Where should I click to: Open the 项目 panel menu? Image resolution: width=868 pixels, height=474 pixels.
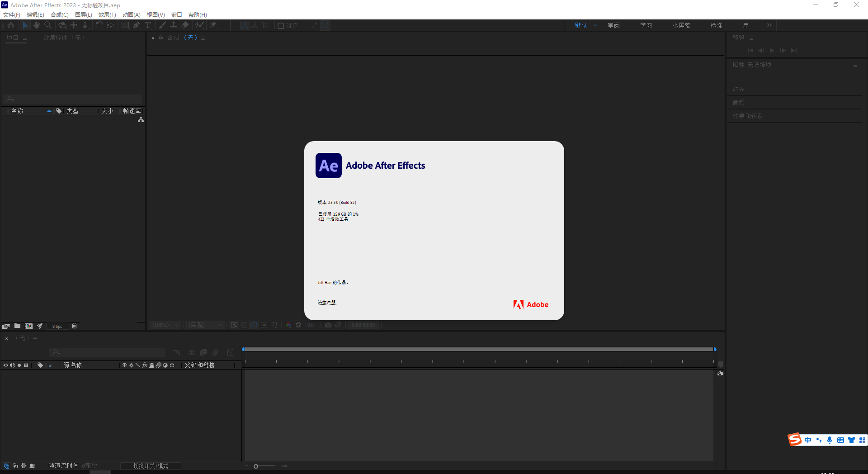[25, 38]
